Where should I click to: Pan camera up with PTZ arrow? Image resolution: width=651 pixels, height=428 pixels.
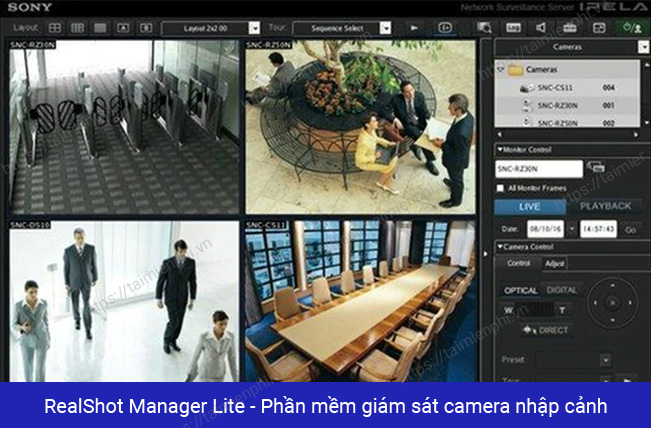(x=613, y=286)
